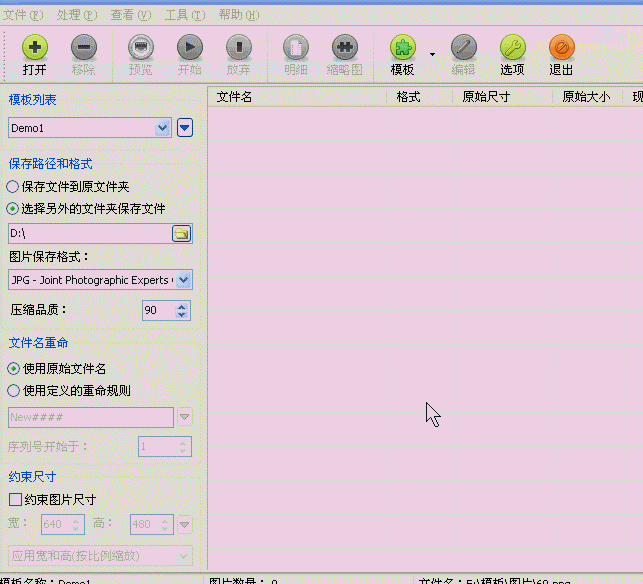The image size is (643, 584).
Task: Click the green 打开 (Open) toolbar icon
Action: tap(35, 47)
